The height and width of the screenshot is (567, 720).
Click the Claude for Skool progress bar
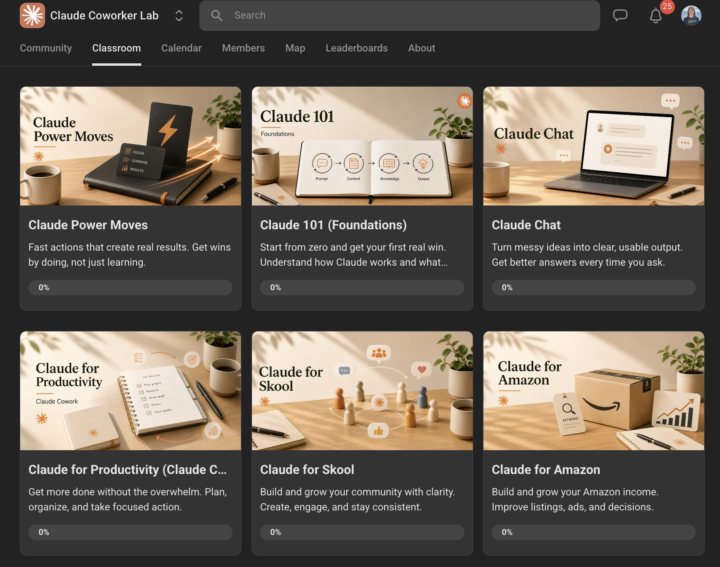pyautogui.click(x=362, y=532)
